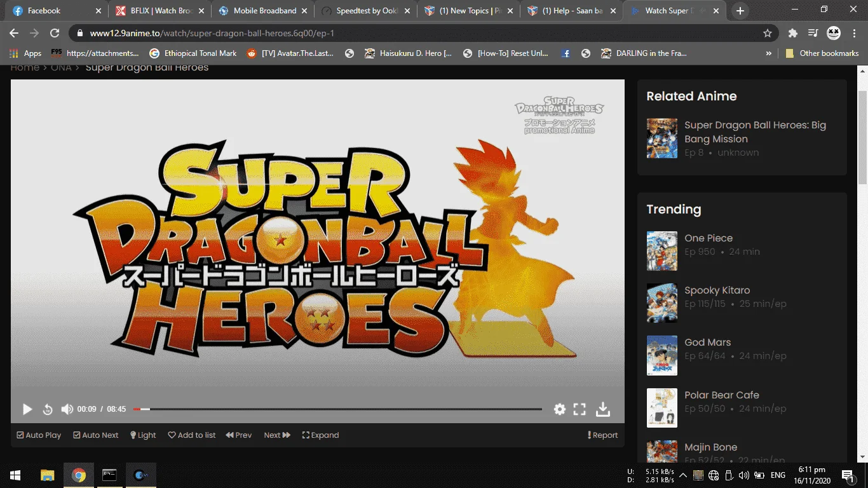Screen dimensions: 868x488
Task: Mute the video player volume
Action: [x=67, y=409]
